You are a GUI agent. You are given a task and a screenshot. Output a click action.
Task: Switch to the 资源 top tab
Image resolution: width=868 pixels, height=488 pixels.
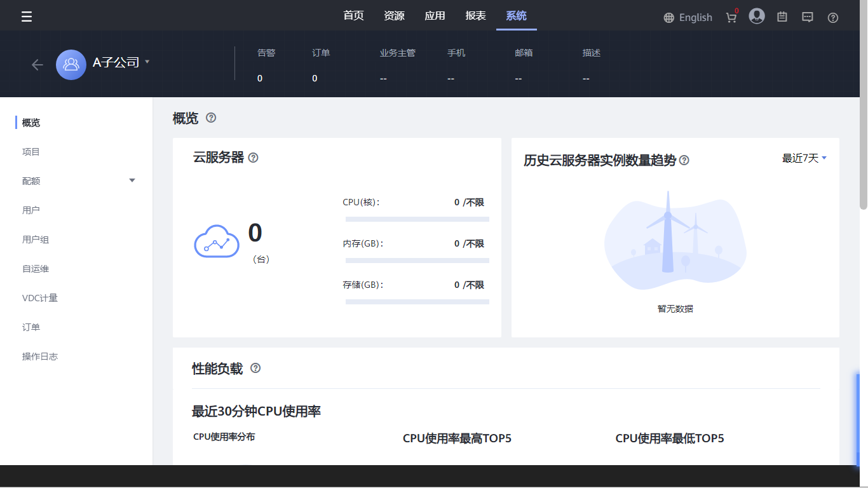[394, 16]
